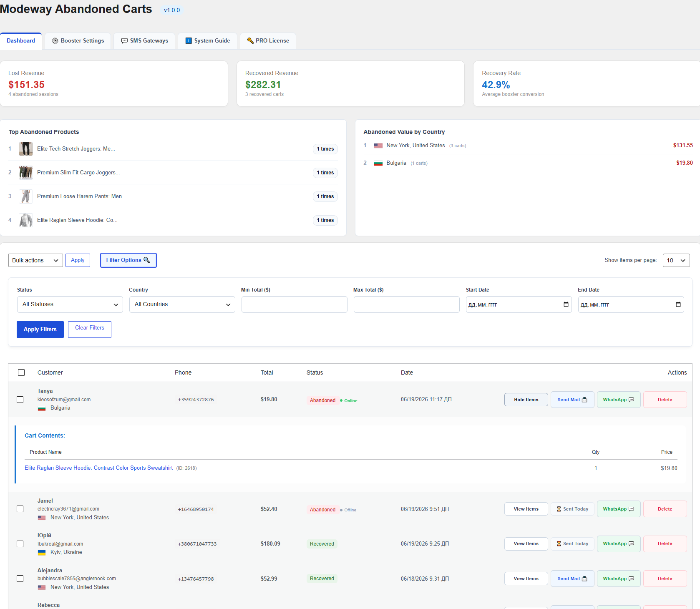
Task: Go to System Guide tab
Action: [x=208, y=41]
